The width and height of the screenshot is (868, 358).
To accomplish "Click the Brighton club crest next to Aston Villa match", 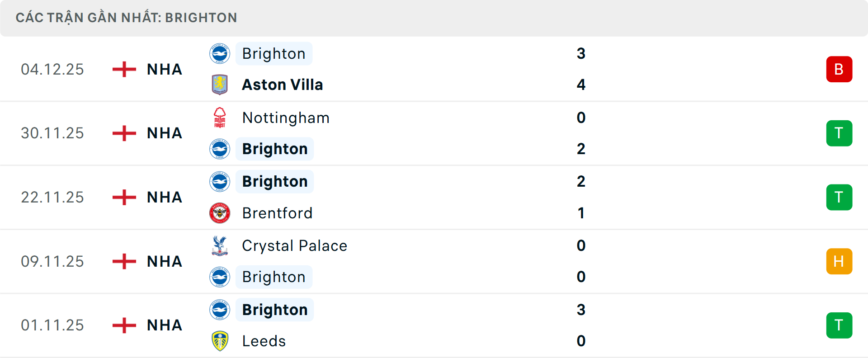I will click(220, 53).
